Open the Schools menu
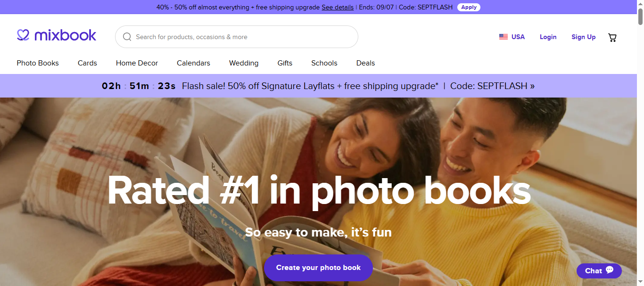 click(x=324, y=63)
